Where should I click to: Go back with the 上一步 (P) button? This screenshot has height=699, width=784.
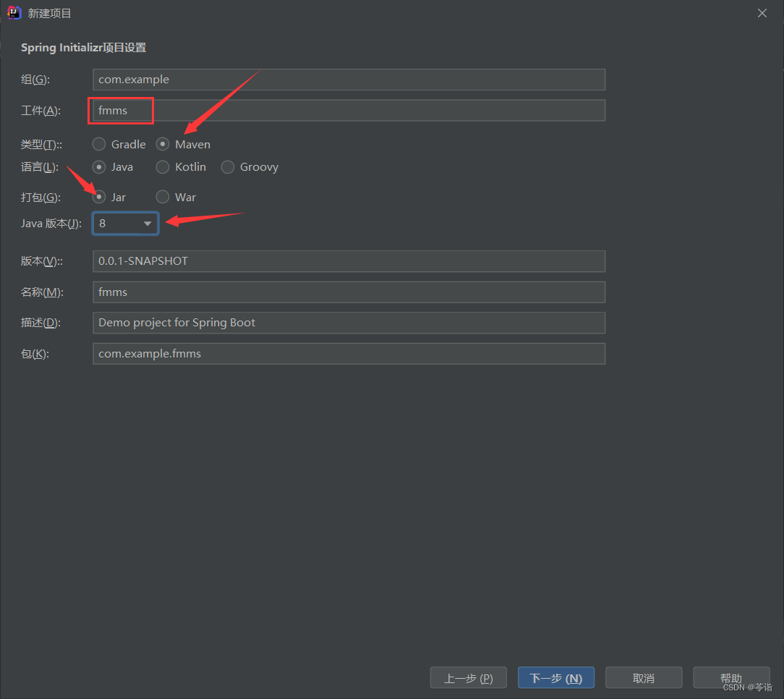[x=469, y=678]
